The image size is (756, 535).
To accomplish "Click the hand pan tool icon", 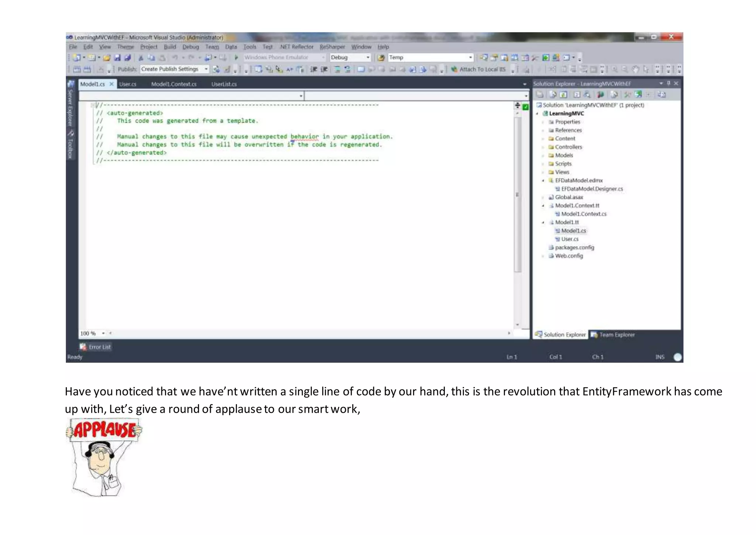I will (x=635, y=69).
